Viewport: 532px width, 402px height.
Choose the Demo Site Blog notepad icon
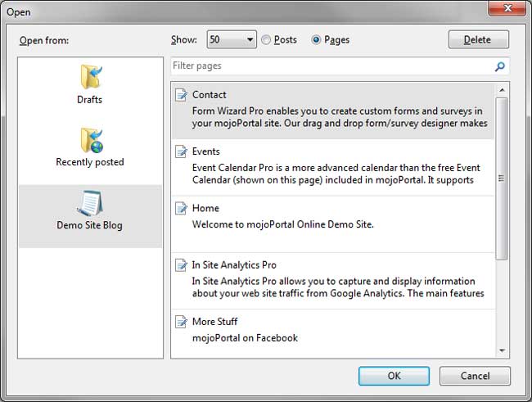tap(90, 201)
